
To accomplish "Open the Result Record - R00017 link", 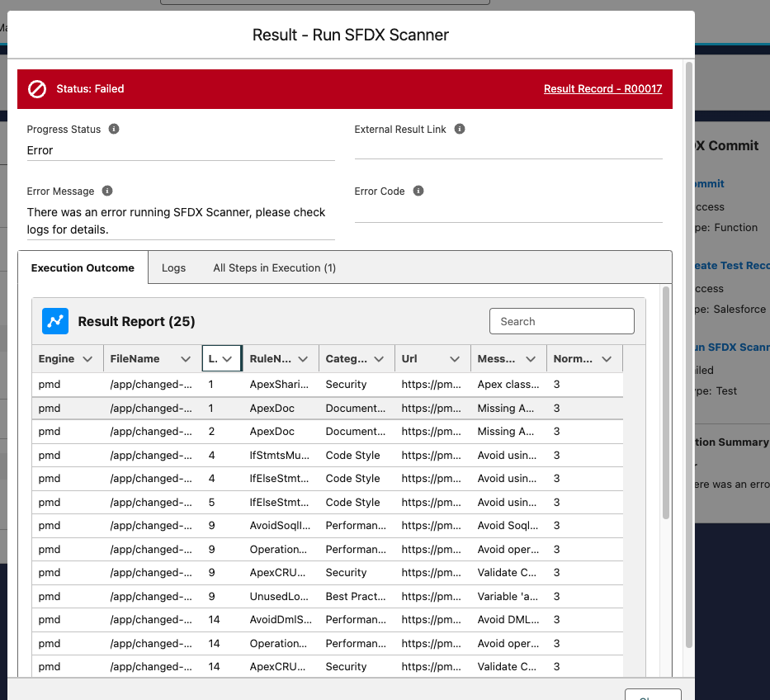I will click(603, 89).
